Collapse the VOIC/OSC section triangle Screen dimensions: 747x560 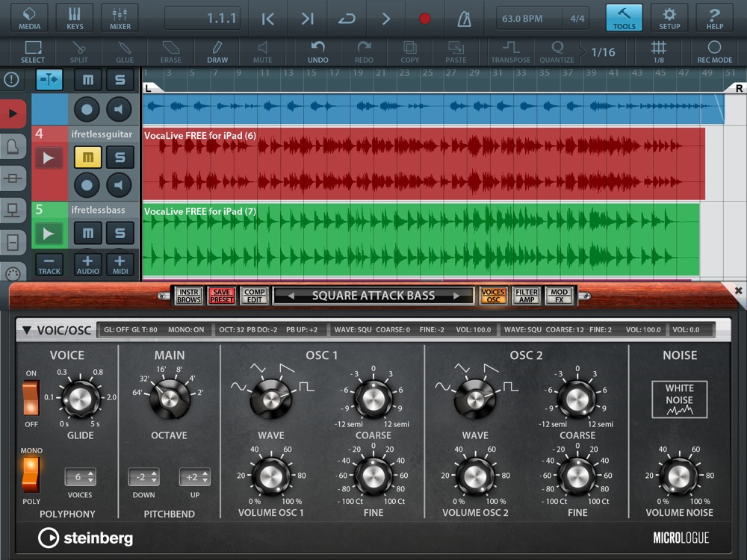27,330
